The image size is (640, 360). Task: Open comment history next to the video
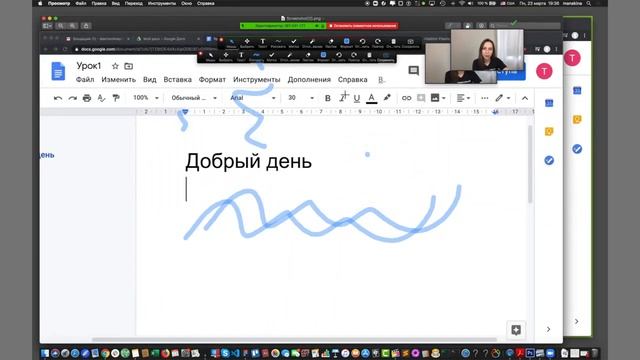click(413, 71)
